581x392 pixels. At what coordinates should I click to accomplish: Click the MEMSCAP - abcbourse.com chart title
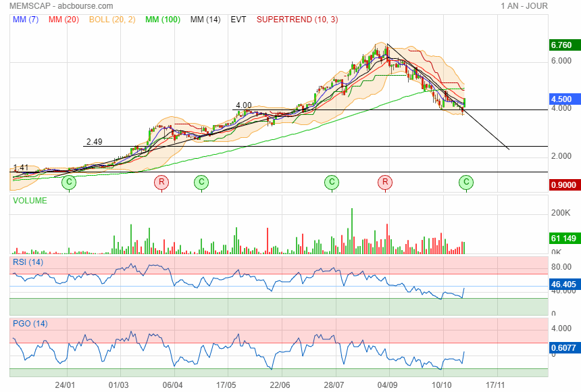pyautogui.click(x=61, y=6)
